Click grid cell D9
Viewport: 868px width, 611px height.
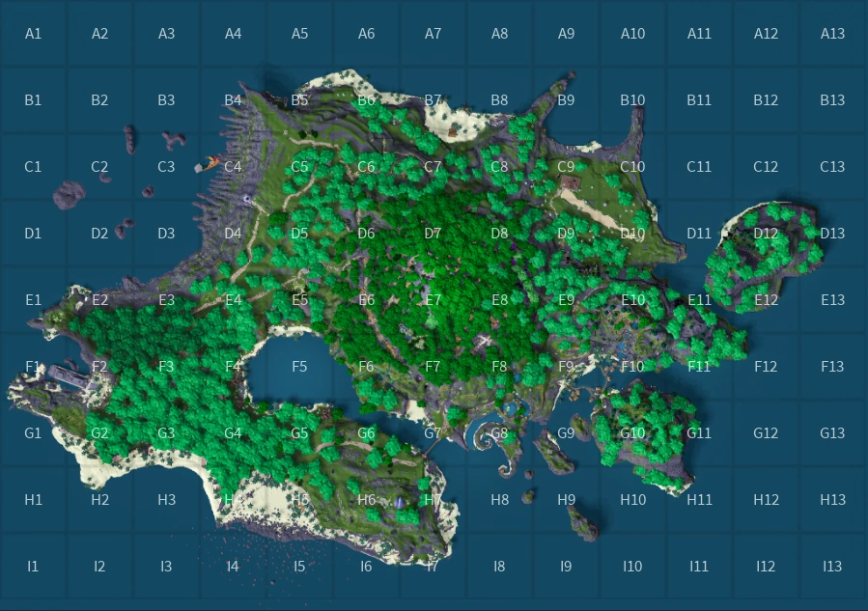566,233
